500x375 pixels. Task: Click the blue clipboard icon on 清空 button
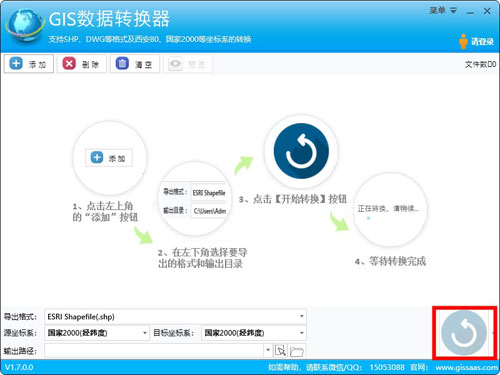(x=122, y=63)
